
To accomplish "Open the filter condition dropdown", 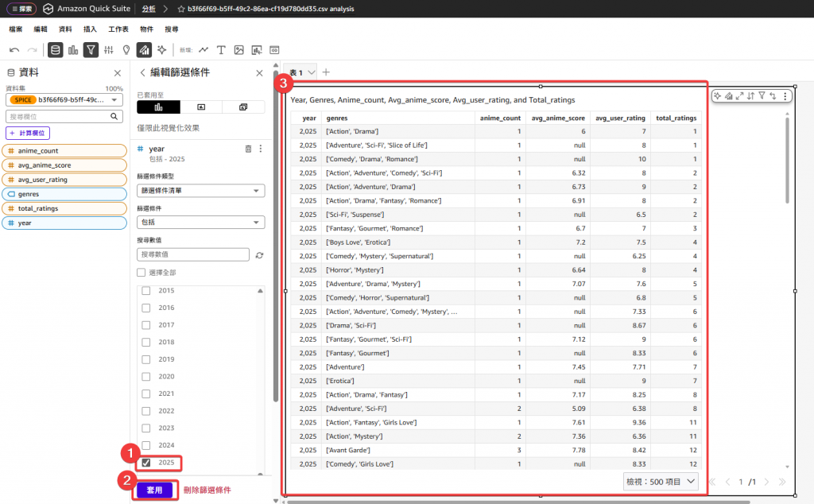I will (x=201, y=222).
